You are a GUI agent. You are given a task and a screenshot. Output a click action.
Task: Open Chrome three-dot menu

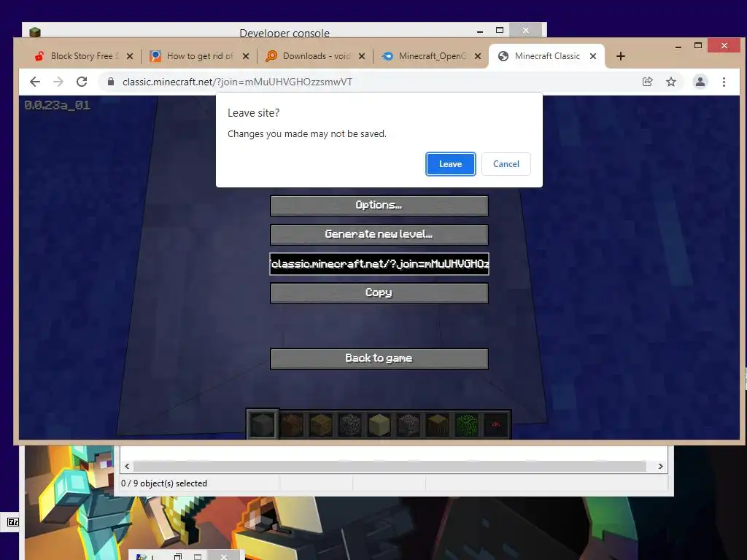[724, 82]
